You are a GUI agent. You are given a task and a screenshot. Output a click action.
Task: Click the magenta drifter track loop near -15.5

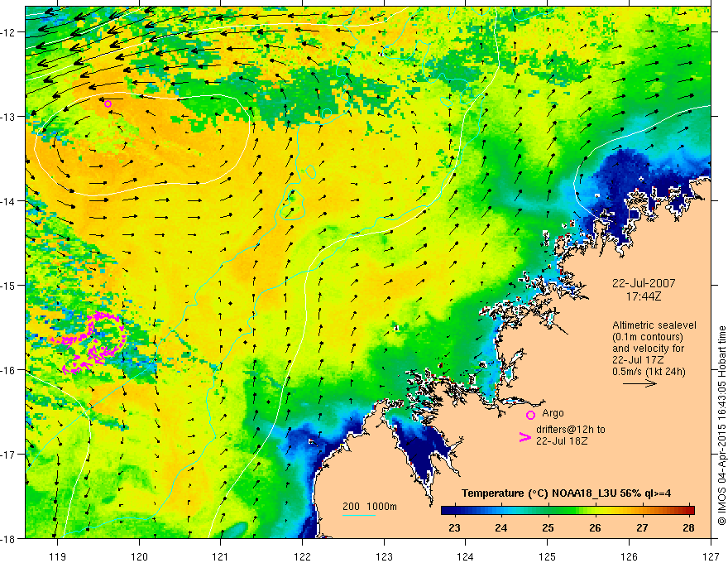click(89, 342)
